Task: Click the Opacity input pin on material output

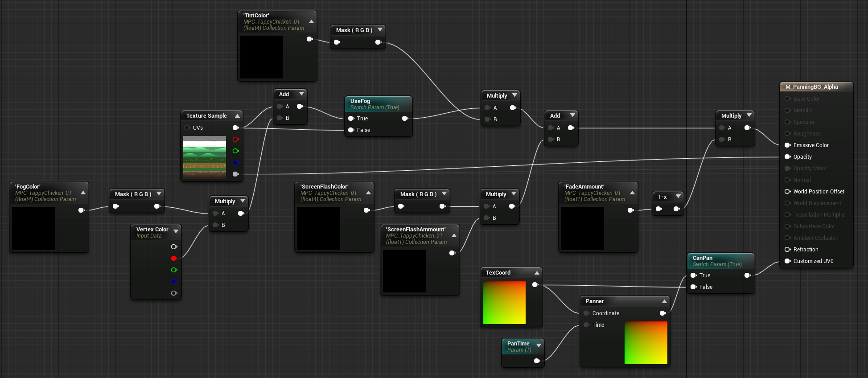Action: tap(787, 157)
